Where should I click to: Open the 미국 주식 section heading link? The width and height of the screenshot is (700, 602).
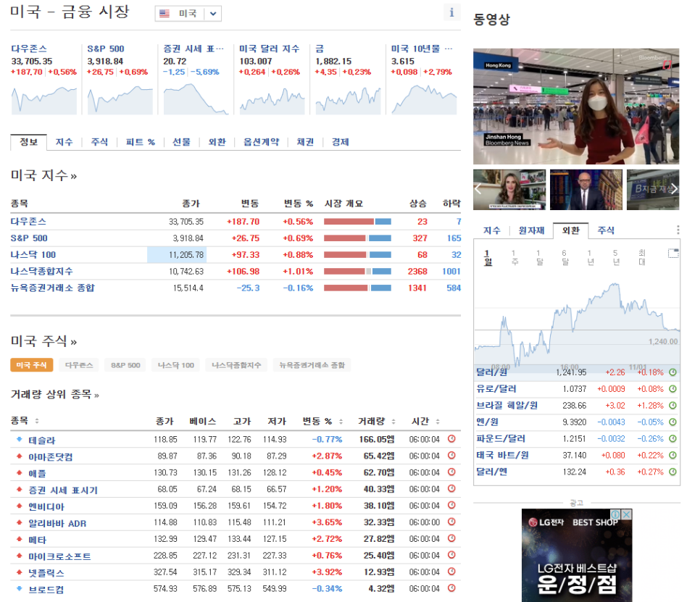43,341
